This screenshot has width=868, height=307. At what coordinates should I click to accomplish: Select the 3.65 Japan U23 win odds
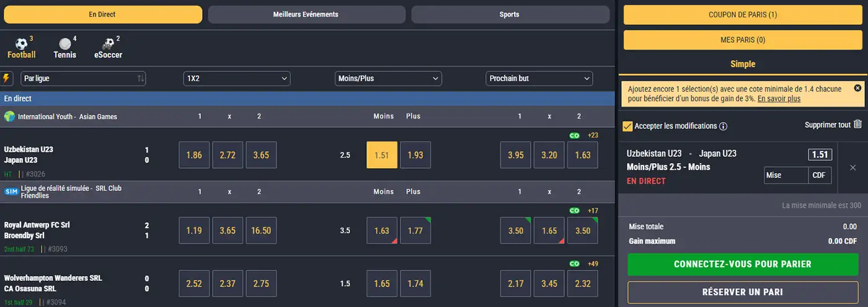click(261, 155)
